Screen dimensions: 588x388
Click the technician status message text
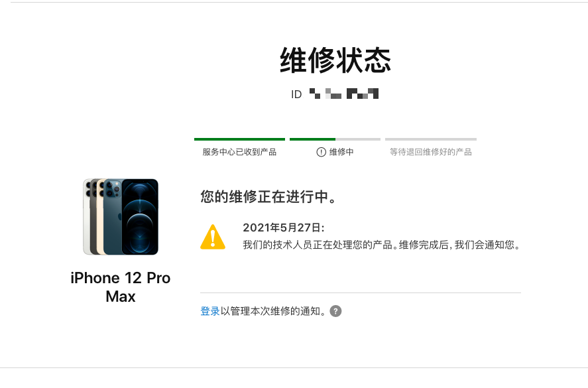[382, 245]
